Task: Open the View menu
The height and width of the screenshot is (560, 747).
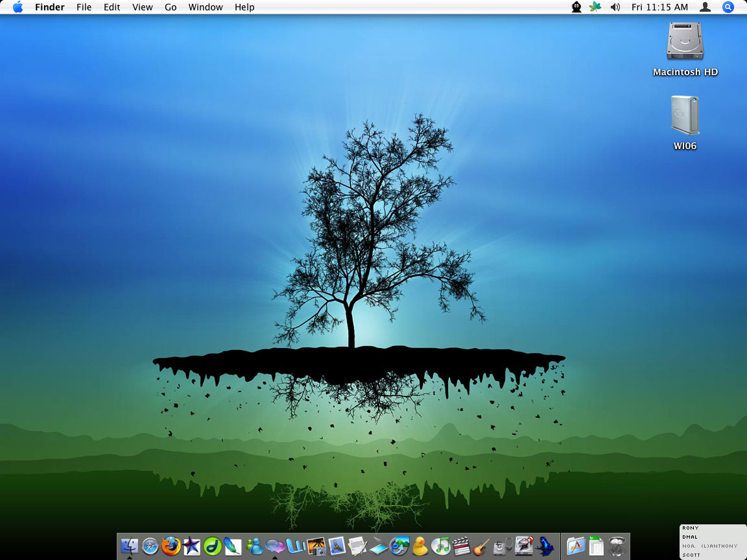Action: click(143, 7)
